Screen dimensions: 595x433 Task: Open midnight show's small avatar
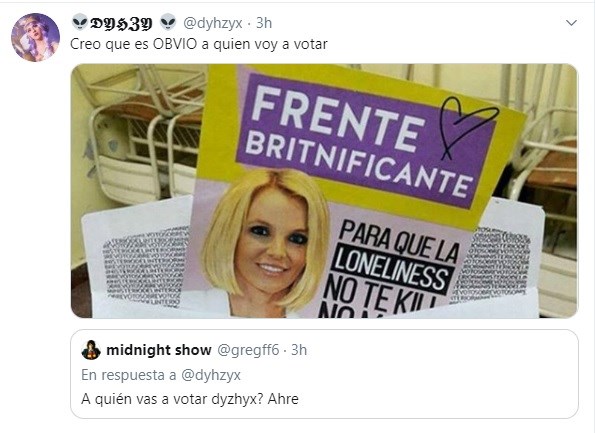pyautogui.click(x=91, y=350)
